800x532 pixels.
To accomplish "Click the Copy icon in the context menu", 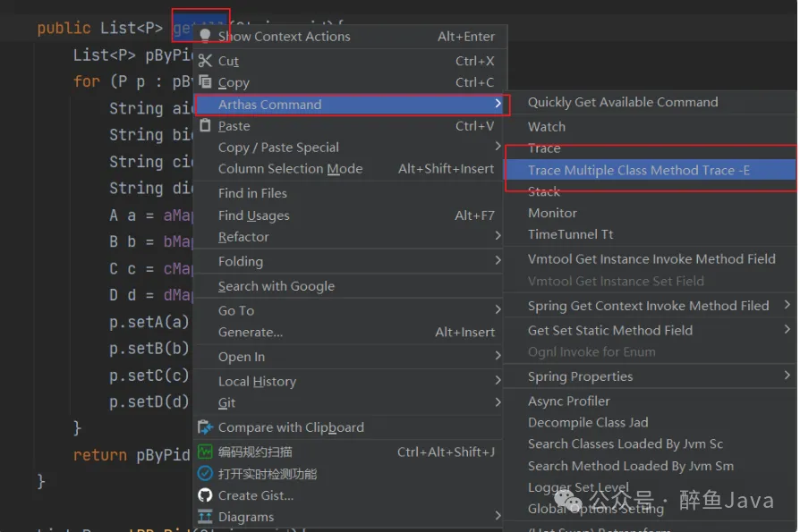I will coord(205,82).
